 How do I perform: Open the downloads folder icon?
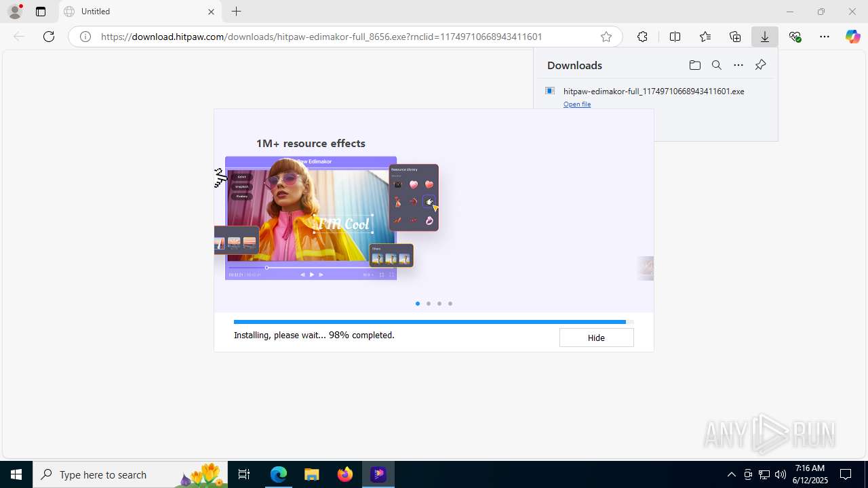pos(694,65)
